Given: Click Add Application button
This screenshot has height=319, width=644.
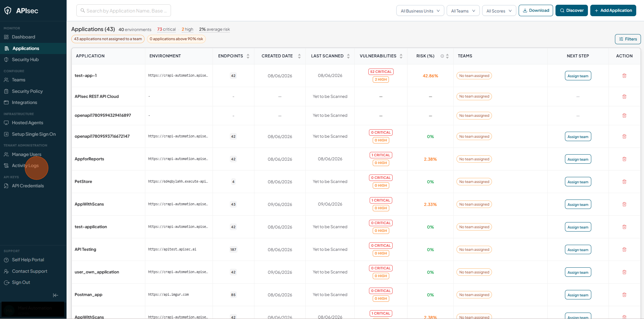Looking at the screenshot, I should pos(613,10).
